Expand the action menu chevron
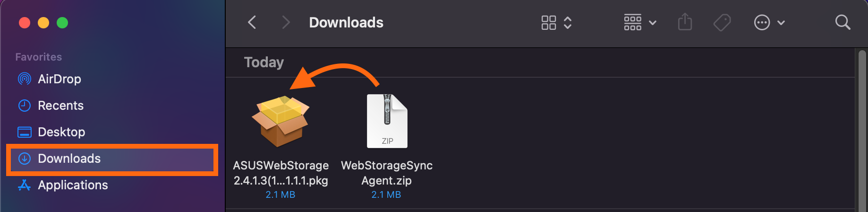The width and height of the screenshot is (868, 212). (781, 23)
